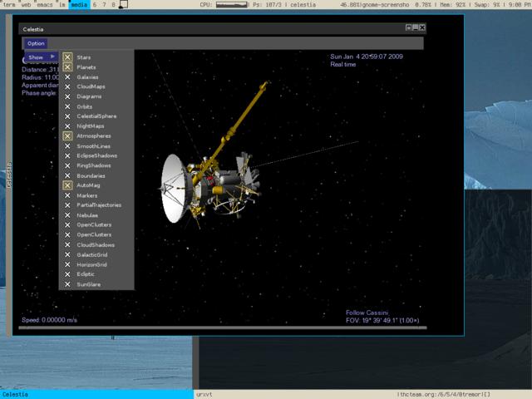The image size is (532, 399).
Task: Enable Galaxies display option
Action: click(67, 77)
